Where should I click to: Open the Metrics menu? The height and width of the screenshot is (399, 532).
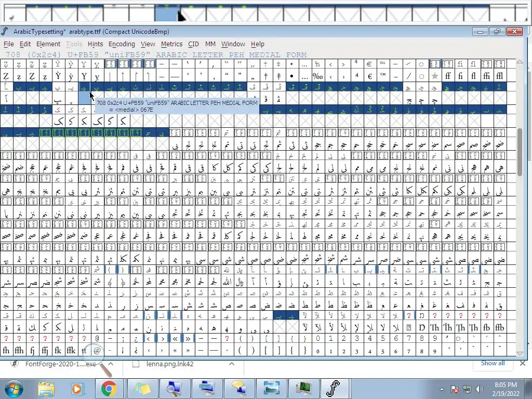tap(171, 44)
